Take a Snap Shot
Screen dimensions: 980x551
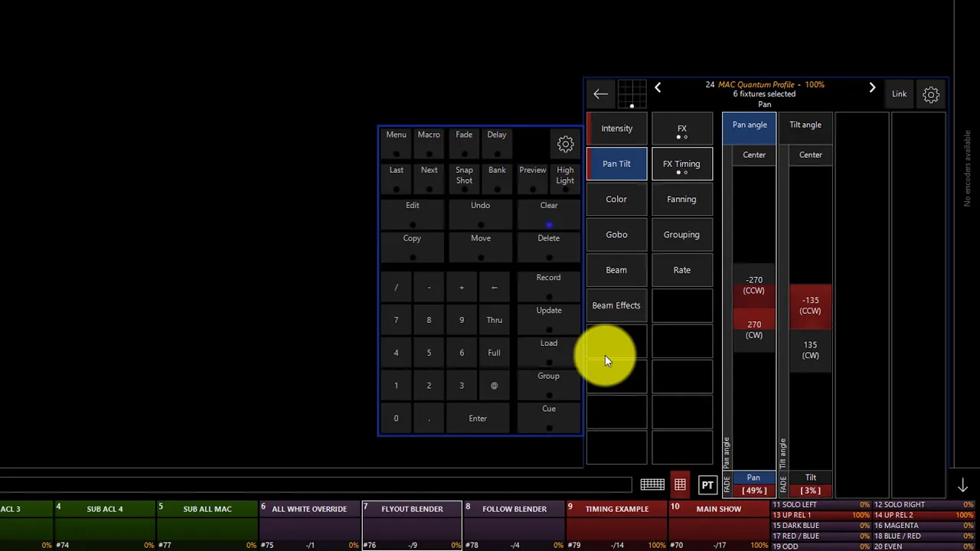[x=464, y=178]
